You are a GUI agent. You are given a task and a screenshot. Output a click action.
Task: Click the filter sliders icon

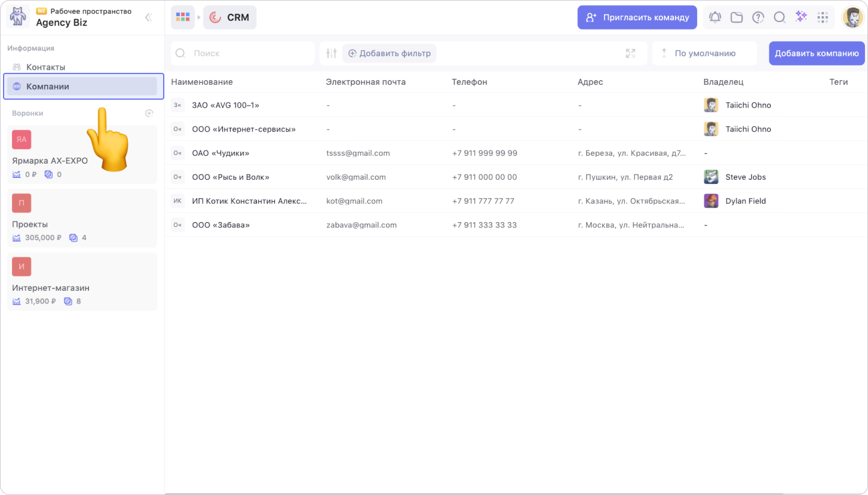332,53
